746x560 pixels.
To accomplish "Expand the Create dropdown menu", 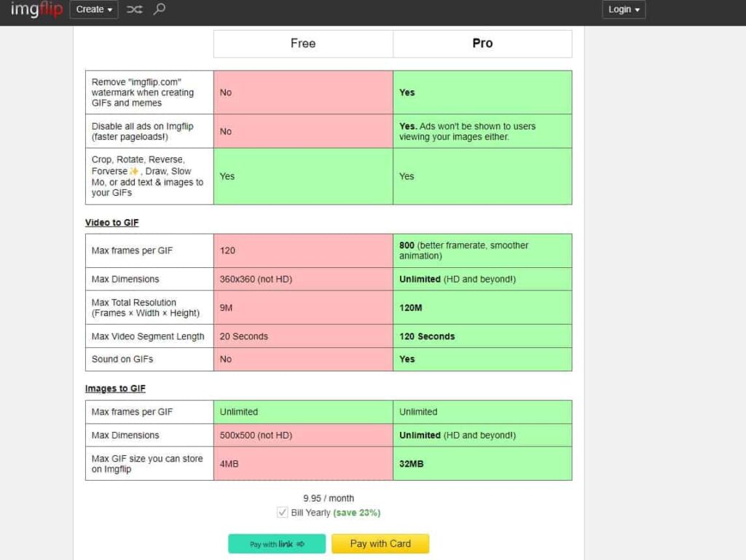I will (x=94, y=9).
